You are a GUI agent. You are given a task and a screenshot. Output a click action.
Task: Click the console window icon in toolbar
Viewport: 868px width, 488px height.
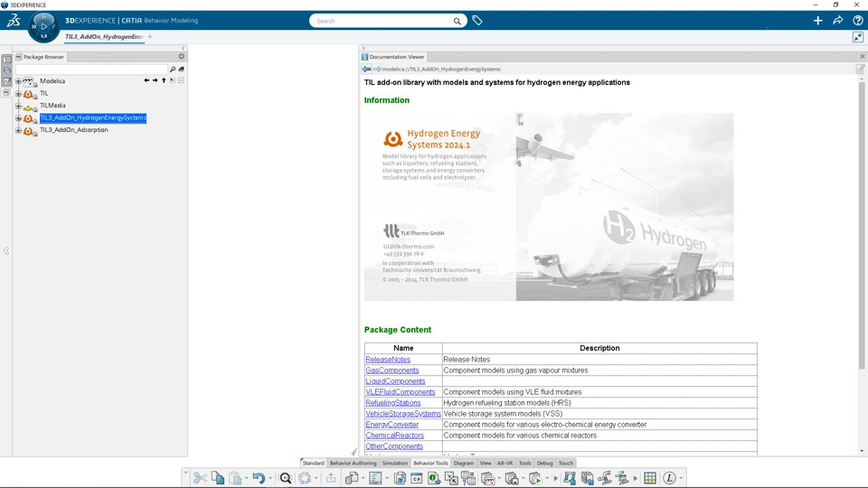click(x=416, y=477)
